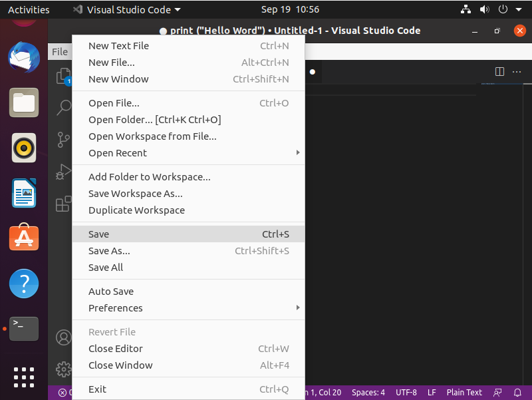Open the Explorer icon in activity bar

(x=63, y=76)
